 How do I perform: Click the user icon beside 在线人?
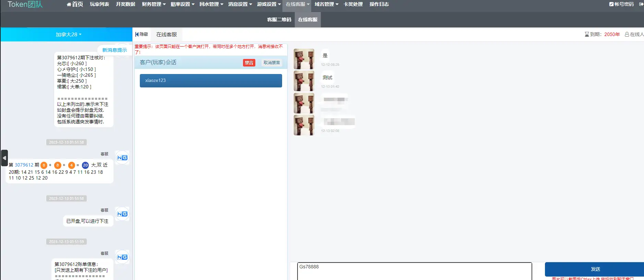click(627, 34)
